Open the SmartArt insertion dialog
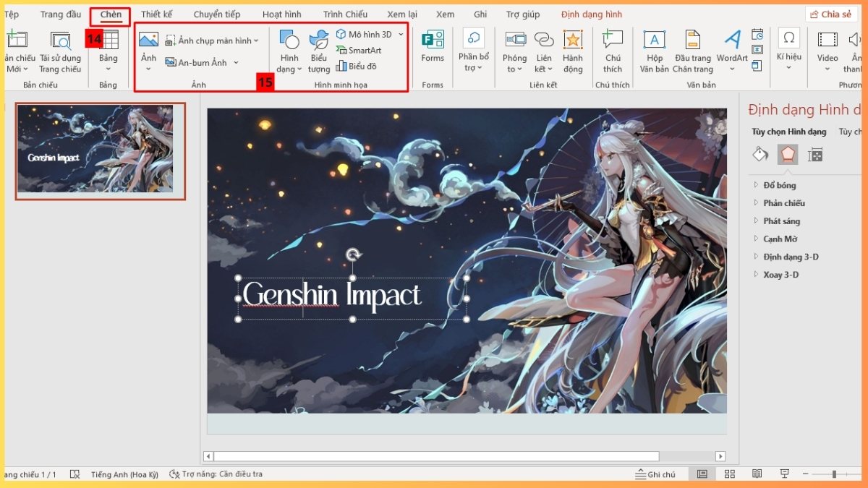 pos(359,51)
